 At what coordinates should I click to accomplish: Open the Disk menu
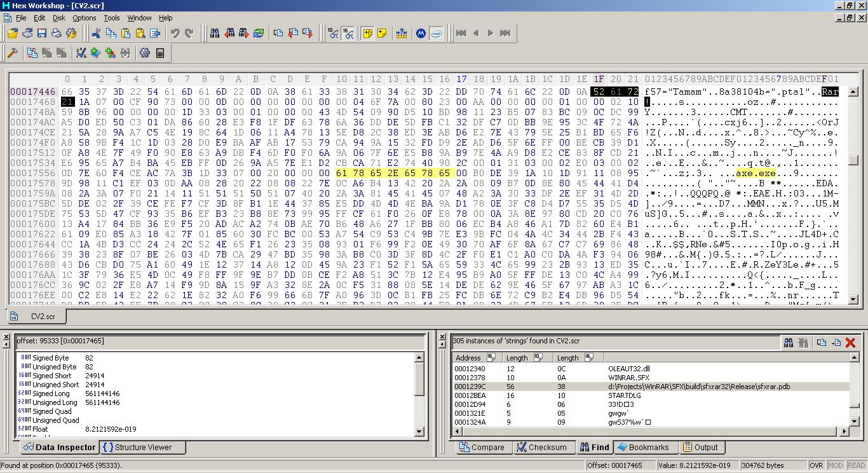[x=59, y=18]
